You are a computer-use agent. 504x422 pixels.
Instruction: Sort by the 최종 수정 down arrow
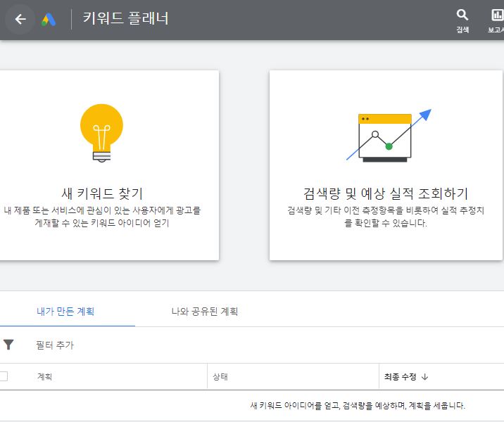click(424, 377)
